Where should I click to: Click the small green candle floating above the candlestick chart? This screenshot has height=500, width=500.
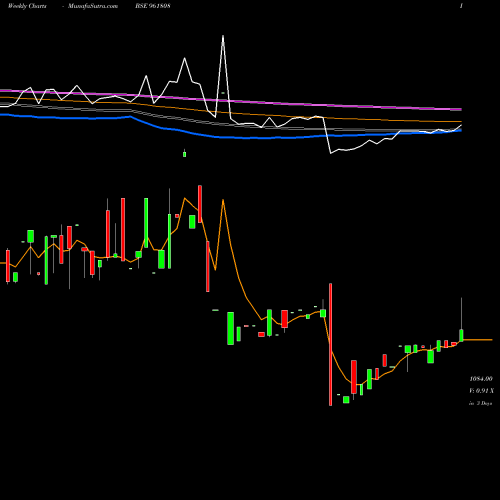point(184,154)
